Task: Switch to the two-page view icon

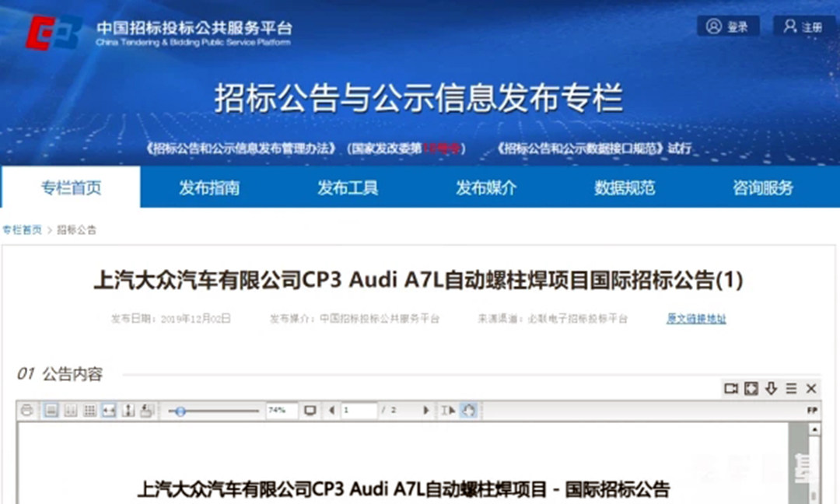Action: (x=71, y=411)
